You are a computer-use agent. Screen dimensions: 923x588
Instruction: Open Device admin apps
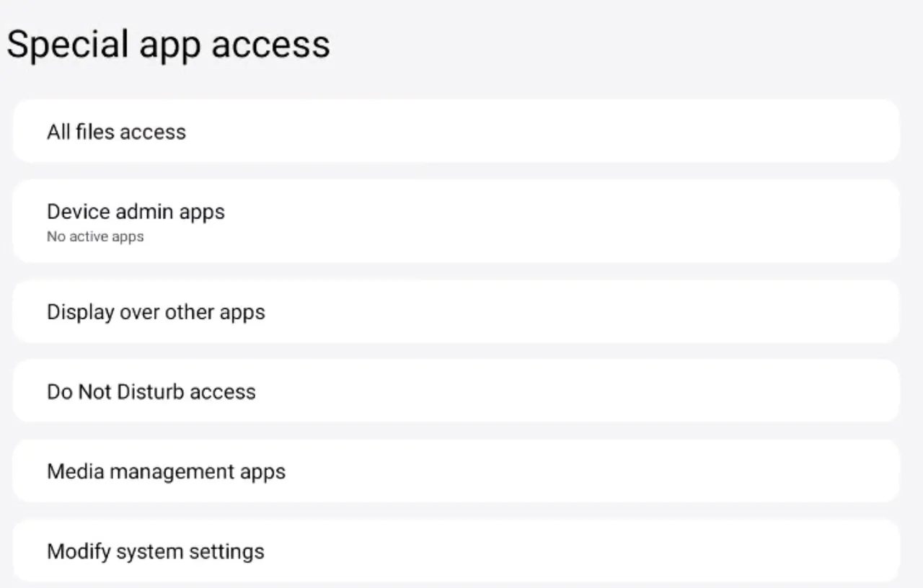coord(456,220)
